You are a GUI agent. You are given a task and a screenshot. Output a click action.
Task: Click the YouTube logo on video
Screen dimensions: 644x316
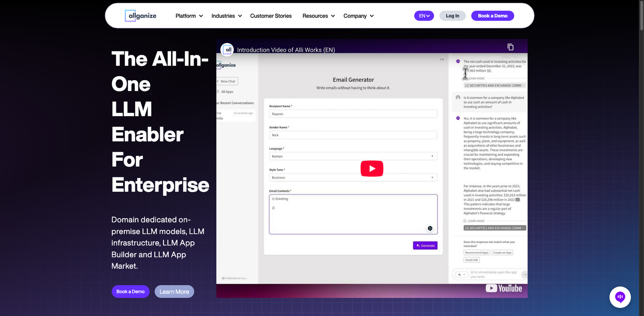[504, 288]
